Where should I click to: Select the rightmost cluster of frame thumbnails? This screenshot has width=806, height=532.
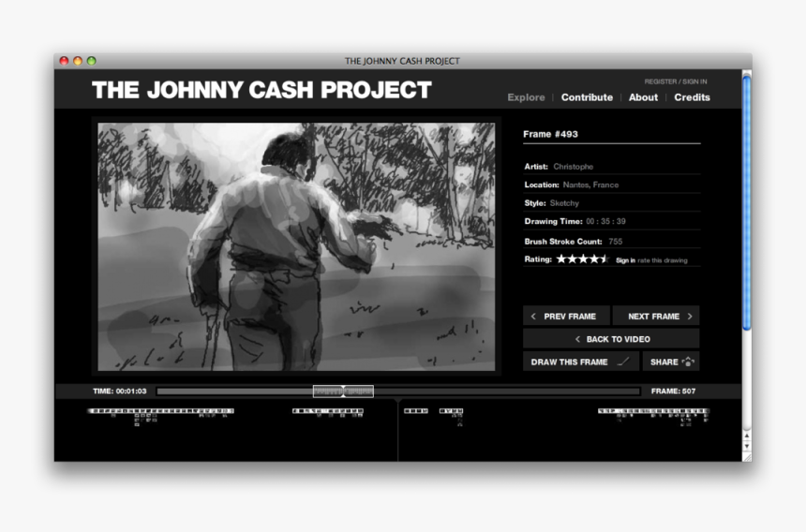pos(654,417)
